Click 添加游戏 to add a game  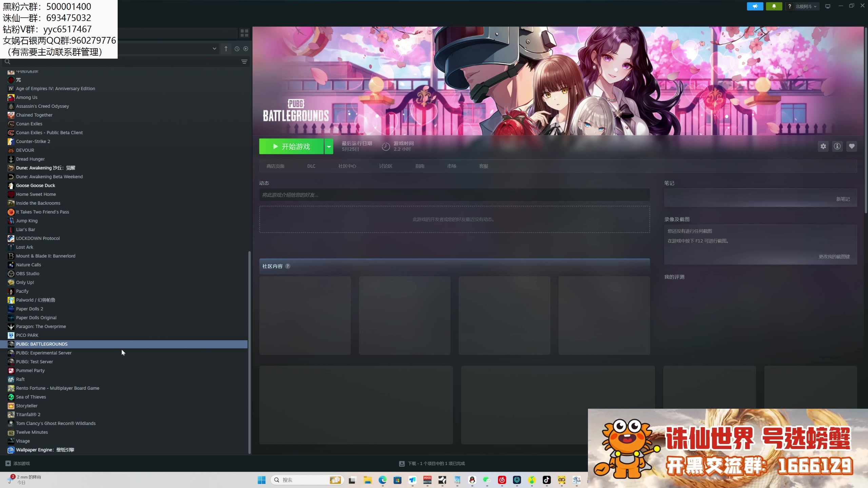[18, 463]
